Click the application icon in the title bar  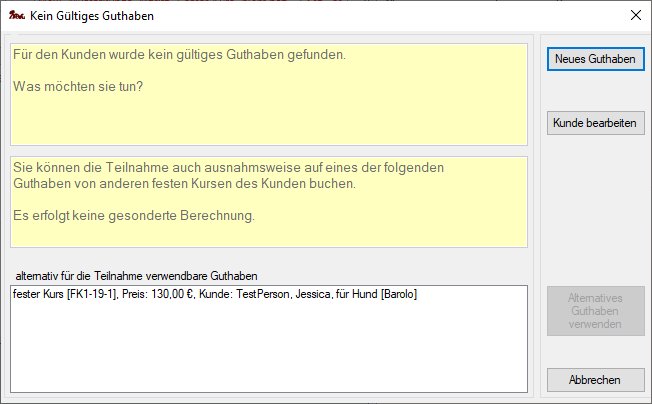tap(16, 15)
